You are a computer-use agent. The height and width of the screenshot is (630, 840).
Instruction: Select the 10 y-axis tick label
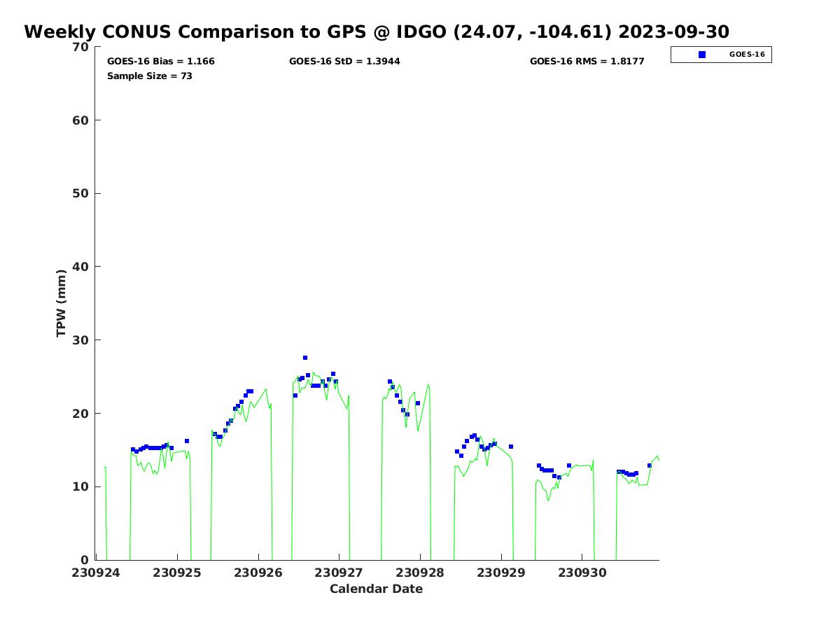81,486
